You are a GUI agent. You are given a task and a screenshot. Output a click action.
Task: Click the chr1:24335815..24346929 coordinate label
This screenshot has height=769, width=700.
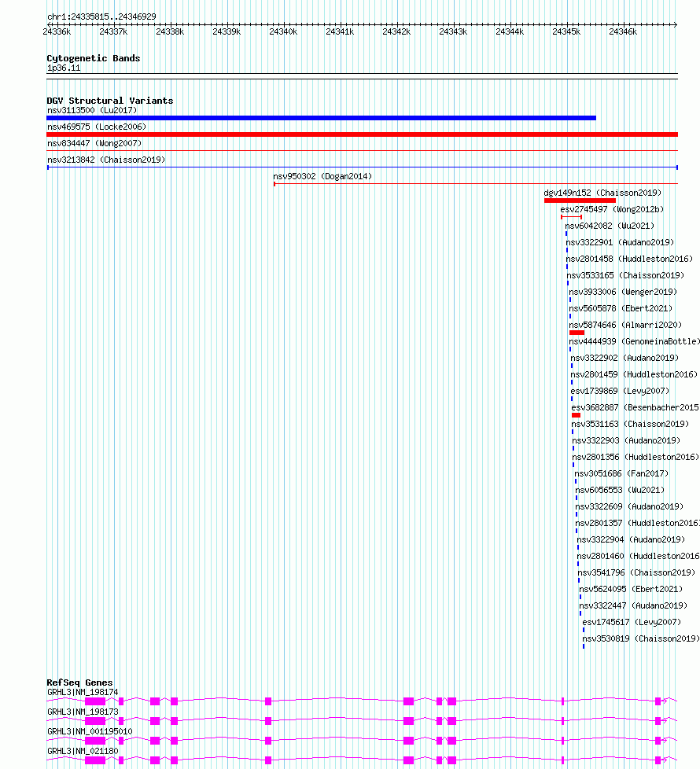point(101,17)
